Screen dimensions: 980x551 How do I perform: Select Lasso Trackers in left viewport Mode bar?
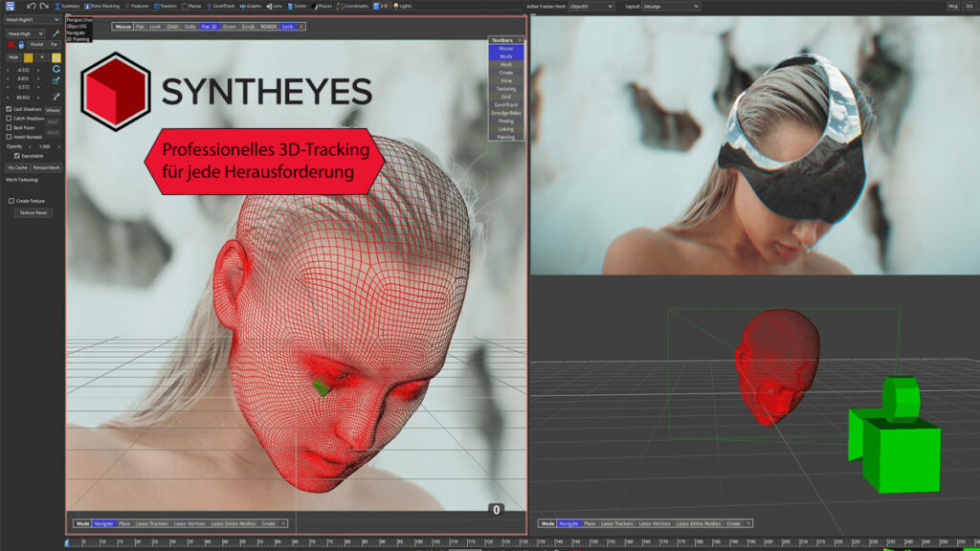point(152,523)
